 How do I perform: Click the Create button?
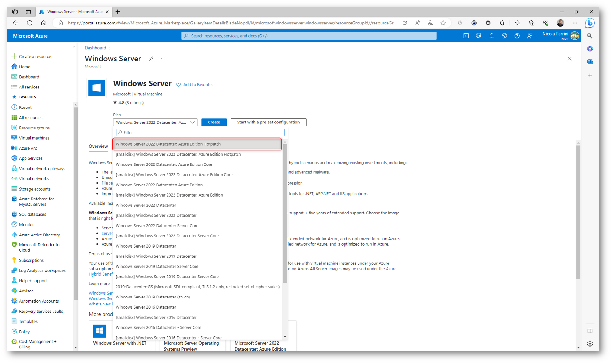[x=214, y=122]
